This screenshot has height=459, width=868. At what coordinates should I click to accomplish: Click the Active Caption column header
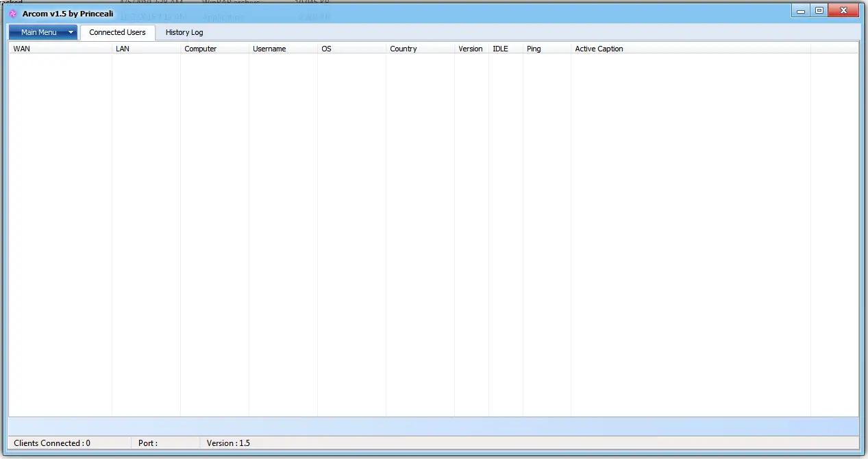tap(691, 49)
